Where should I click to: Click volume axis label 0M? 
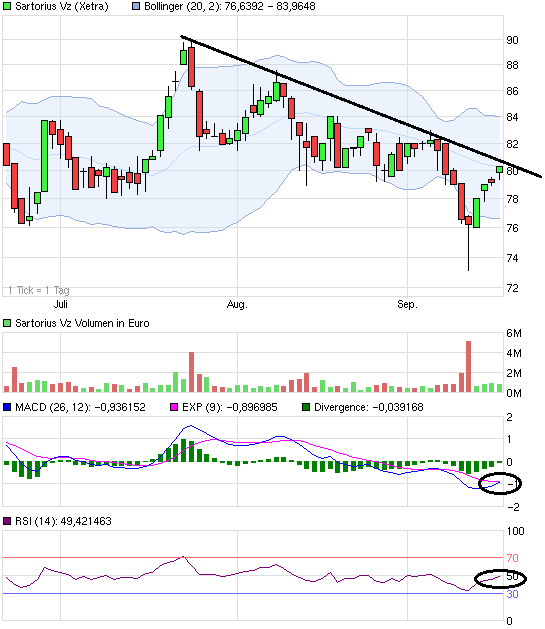[514, 393]
